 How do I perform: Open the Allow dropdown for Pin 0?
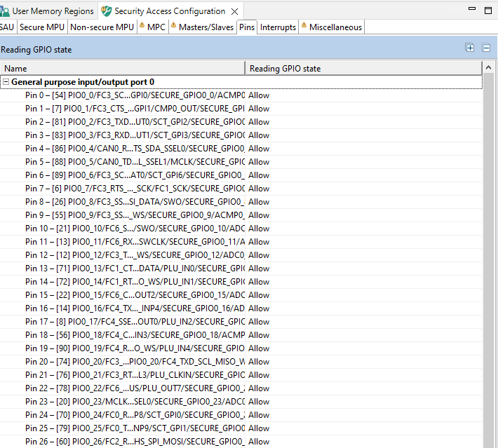[259, 95]
